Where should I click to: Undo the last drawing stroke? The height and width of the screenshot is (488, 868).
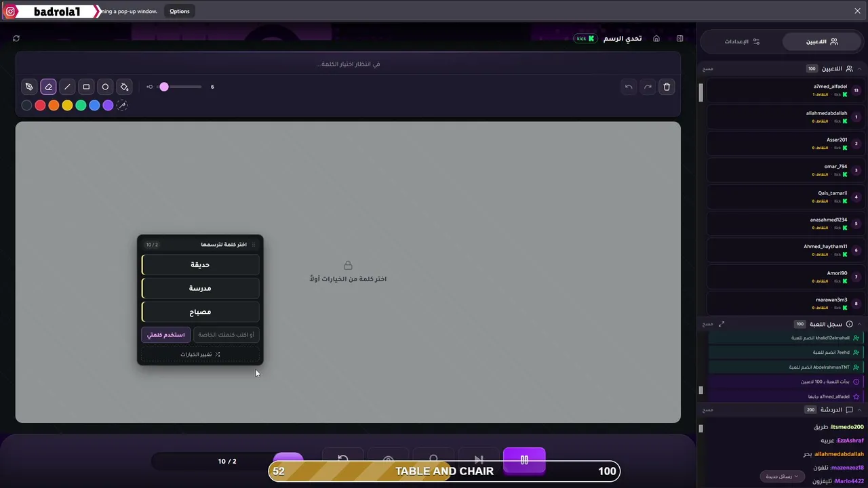pyautogui.click(x=629, y=87)
